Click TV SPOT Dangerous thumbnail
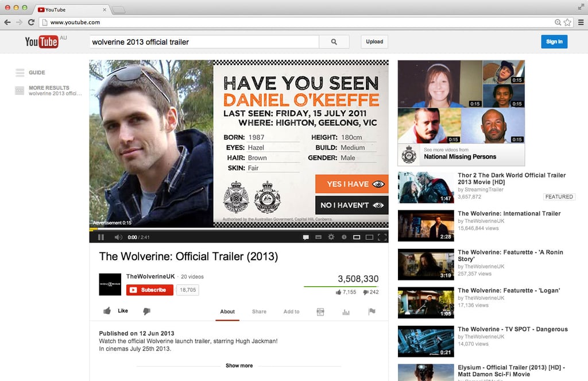The height and width of the screenshot is (381, 588). pos(425,341)
